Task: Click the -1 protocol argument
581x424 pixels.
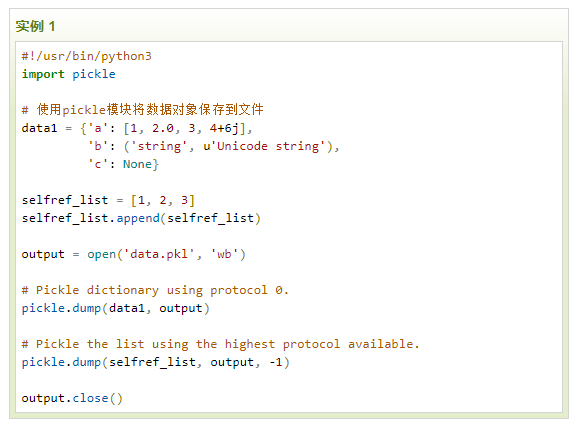Action: click(276, 362)
